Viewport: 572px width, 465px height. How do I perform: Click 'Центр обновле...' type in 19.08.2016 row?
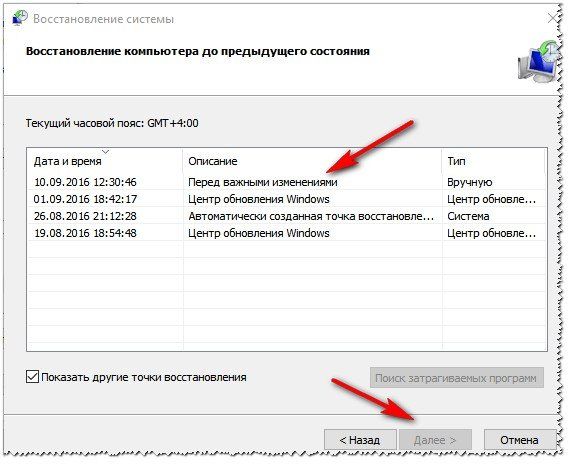tap(492, 233)
